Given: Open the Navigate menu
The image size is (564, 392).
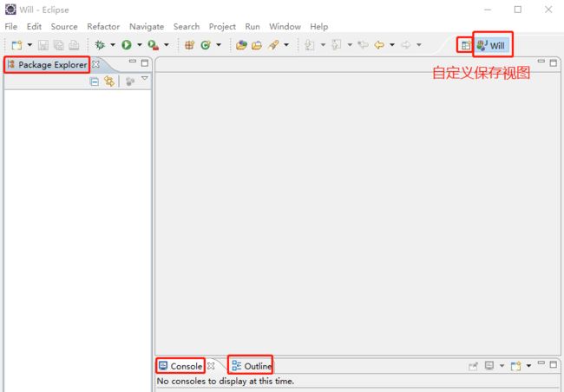Looking at the screenshot, I should point(147,27).
